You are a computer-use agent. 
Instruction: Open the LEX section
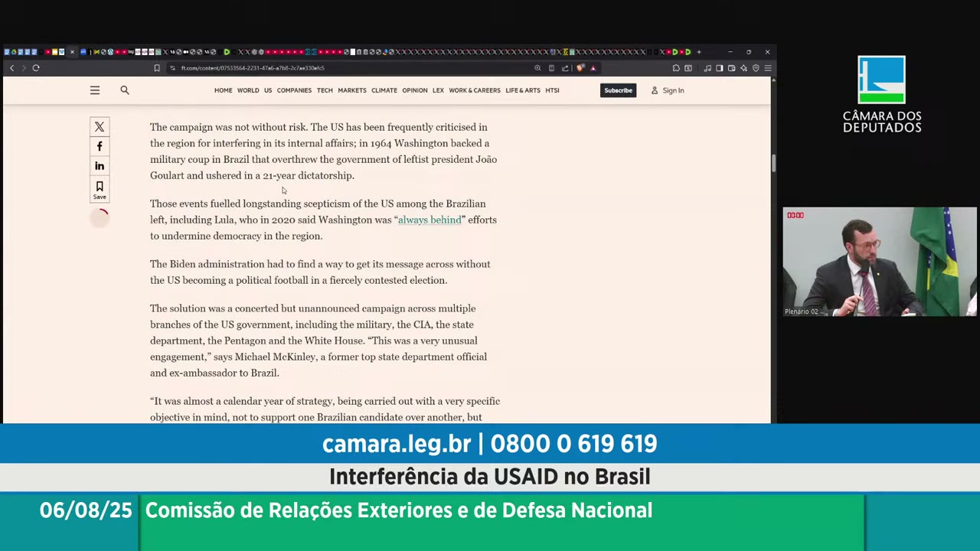438,90
